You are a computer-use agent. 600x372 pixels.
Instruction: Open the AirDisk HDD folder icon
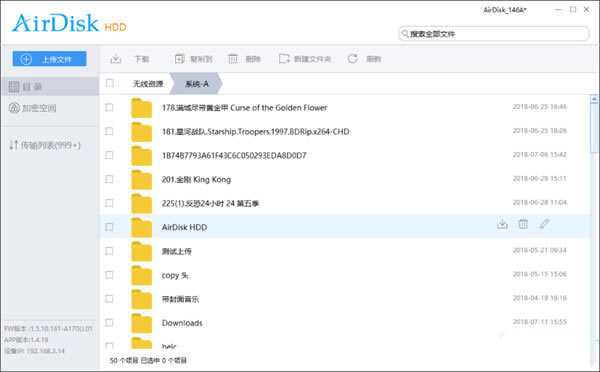coord(141,228)
